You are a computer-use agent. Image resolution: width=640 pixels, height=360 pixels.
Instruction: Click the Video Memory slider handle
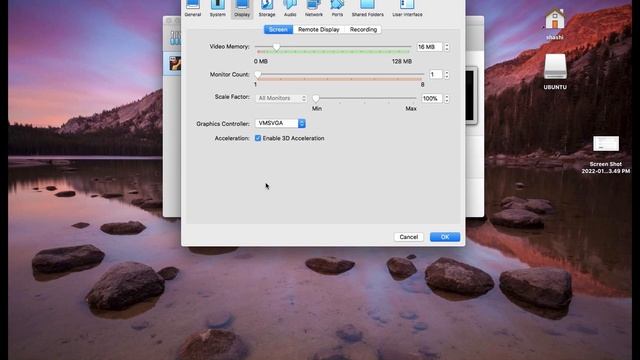pos(276,47)
